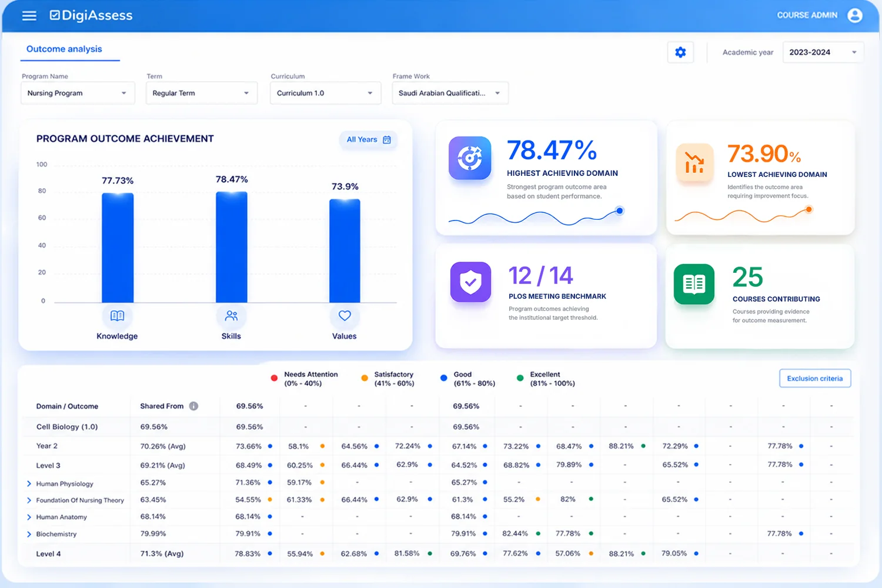Click the Knowledge bar in the chart

coord(118,248)
